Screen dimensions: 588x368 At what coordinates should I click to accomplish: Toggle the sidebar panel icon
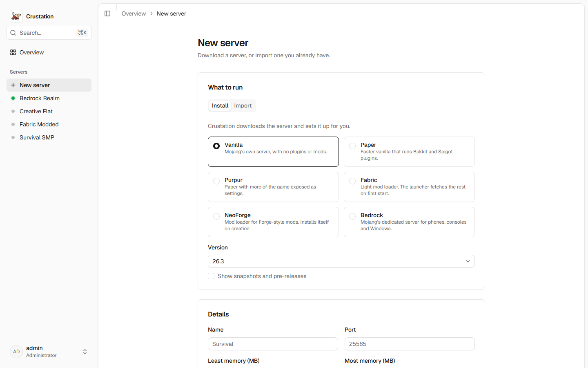tap(107, 13)
